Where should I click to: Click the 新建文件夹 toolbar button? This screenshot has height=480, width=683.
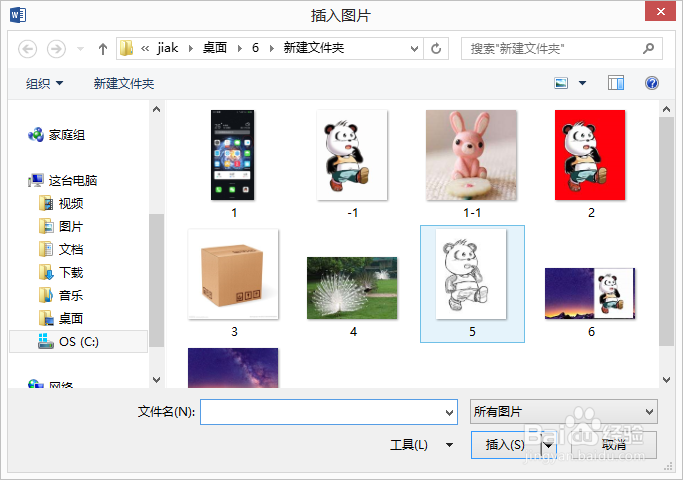point(124,83)
